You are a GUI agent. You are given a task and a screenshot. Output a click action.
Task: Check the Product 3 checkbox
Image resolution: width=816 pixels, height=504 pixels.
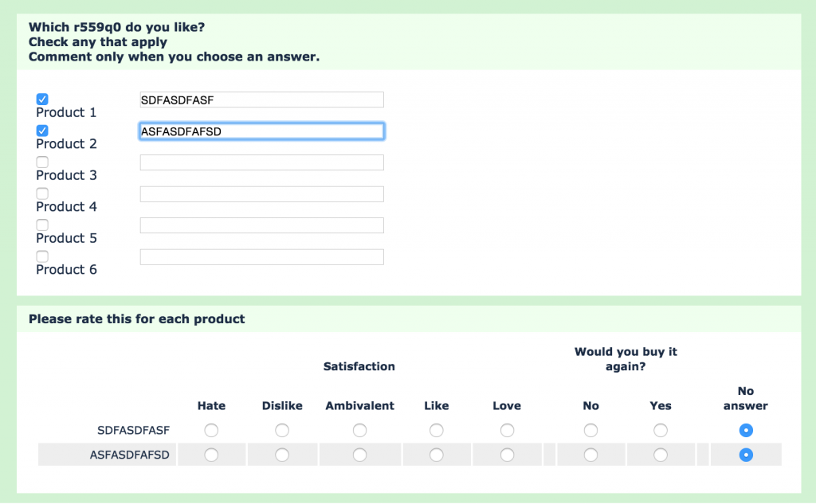point(42,162)
